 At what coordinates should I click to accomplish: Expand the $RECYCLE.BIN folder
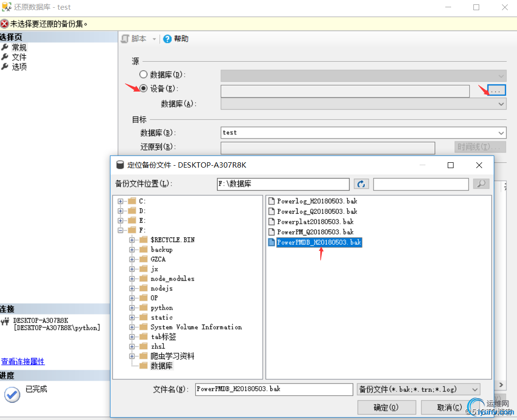click(x=132, y=240)
